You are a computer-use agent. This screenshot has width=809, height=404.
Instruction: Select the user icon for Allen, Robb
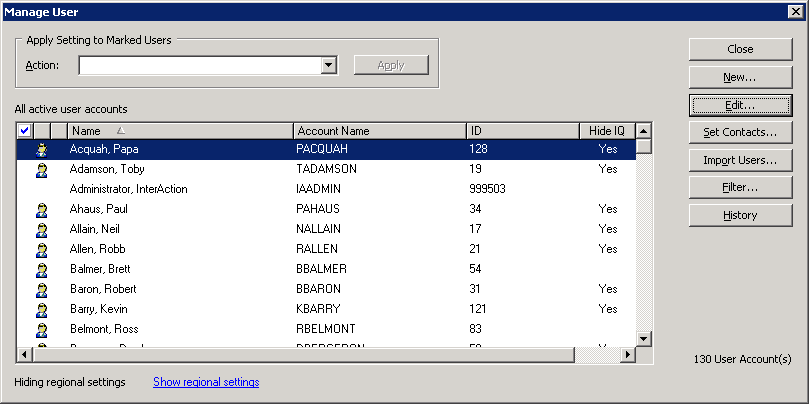tap(42, 249)
